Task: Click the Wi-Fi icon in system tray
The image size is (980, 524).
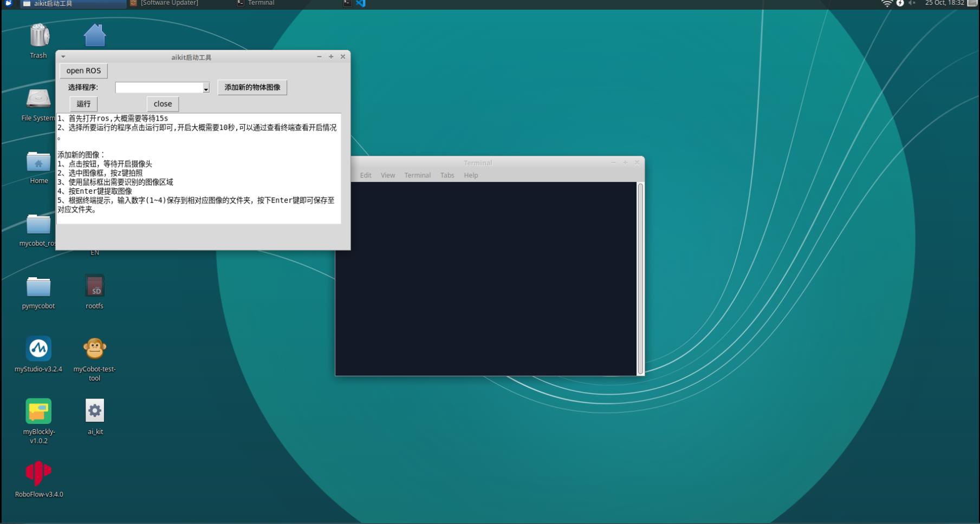Action: 886,4
